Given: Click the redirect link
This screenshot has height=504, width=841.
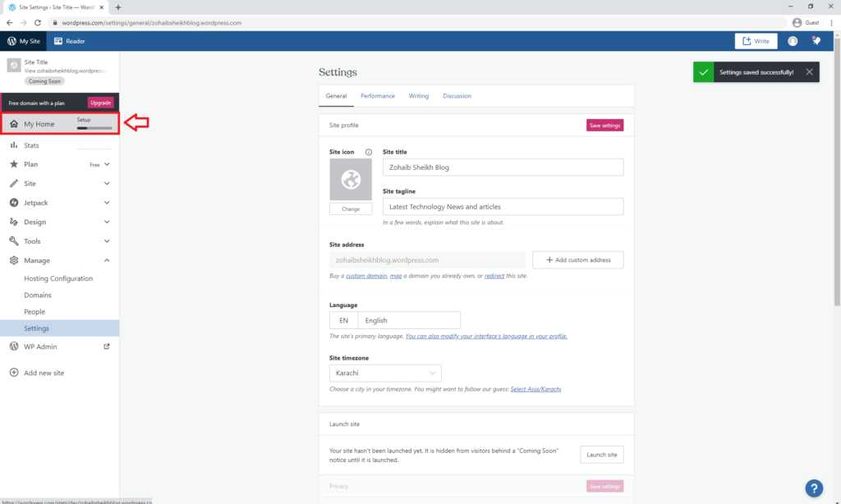Looking at the screenshot, I should (494, 276).
